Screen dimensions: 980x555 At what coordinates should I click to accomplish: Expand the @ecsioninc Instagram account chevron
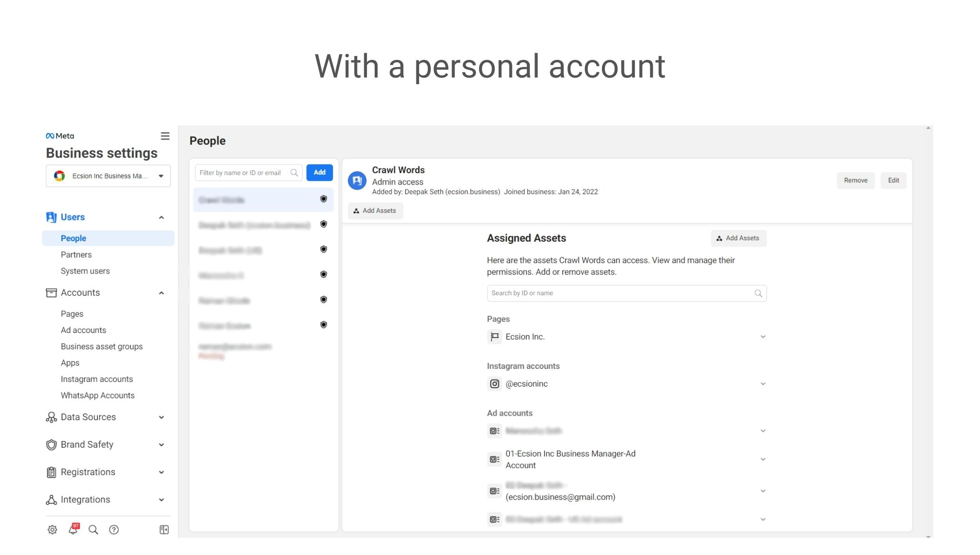(x=763, y=384)
